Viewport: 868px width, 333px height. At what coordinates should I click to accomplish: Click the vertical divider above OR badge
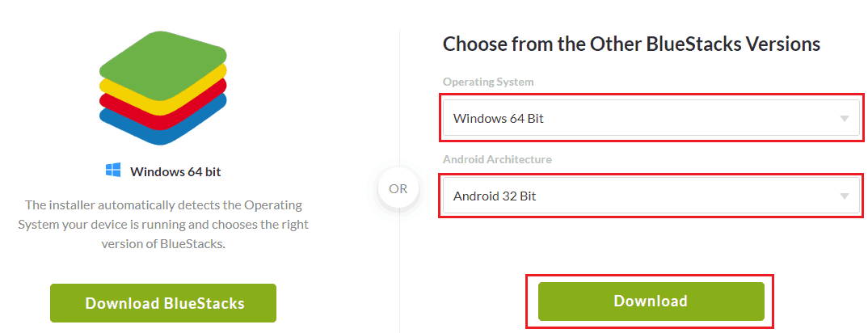pyautogui.click(x=399, y=99)
